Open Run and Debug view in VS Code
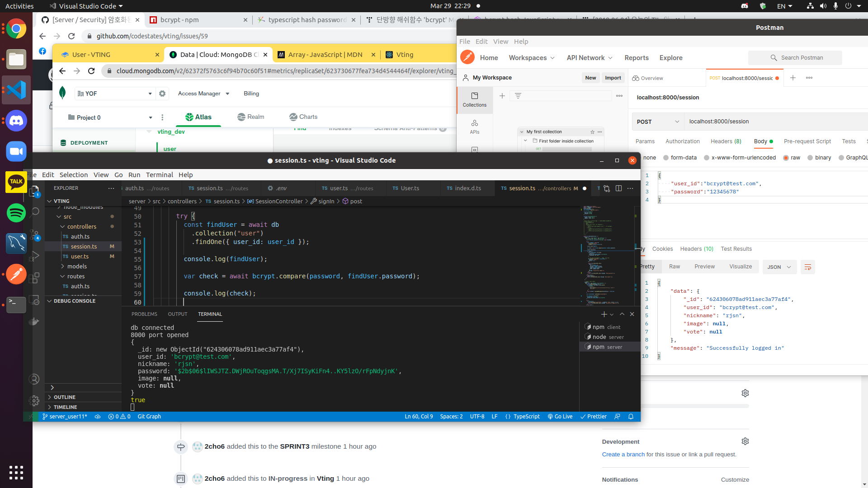The width and height of the screenshot is (868, 488). 35,256
